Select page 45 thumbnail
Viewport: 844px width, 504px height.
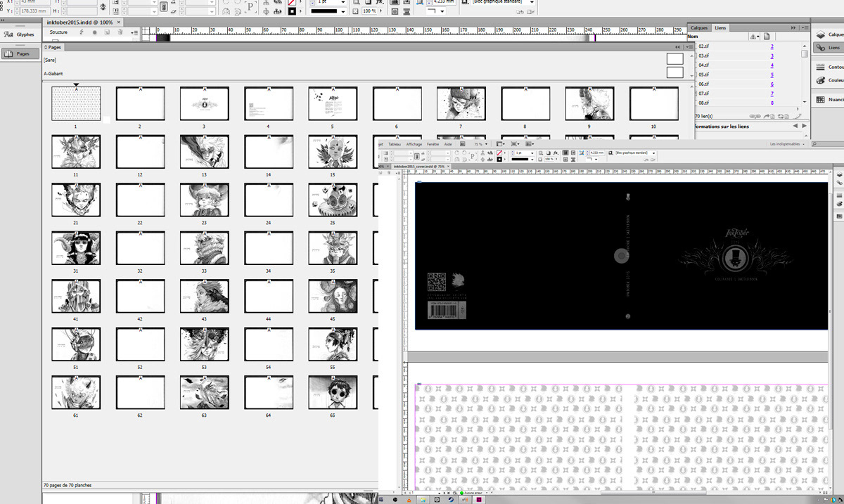[x=333, y=296]
